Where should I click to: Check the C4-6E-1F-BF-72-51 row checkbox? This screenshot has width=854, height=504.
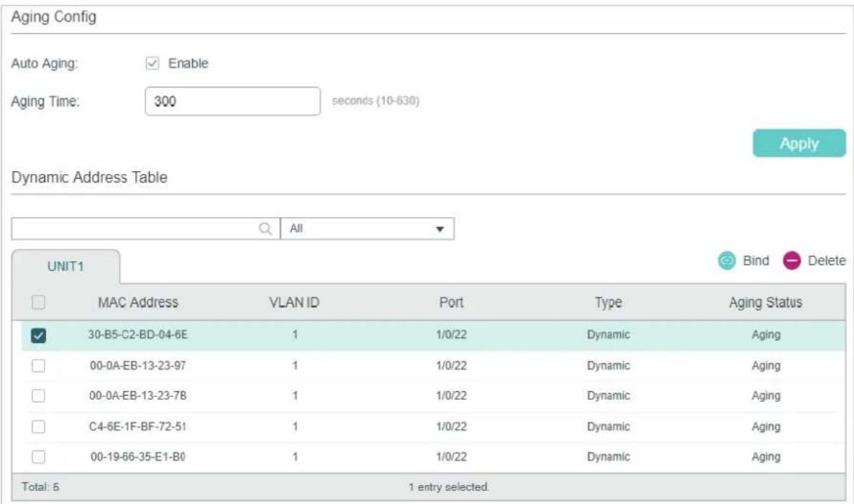pyautogui.click(x=38, y=427)
